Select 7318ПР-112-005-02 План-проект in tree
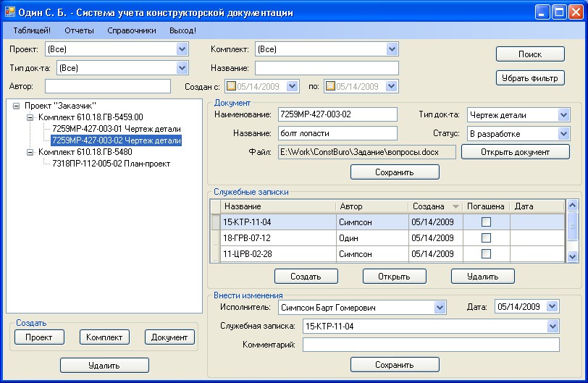Image resolution: width=588 pixels, height=383 pixels. pyautogui.click(x=111, y=164)
